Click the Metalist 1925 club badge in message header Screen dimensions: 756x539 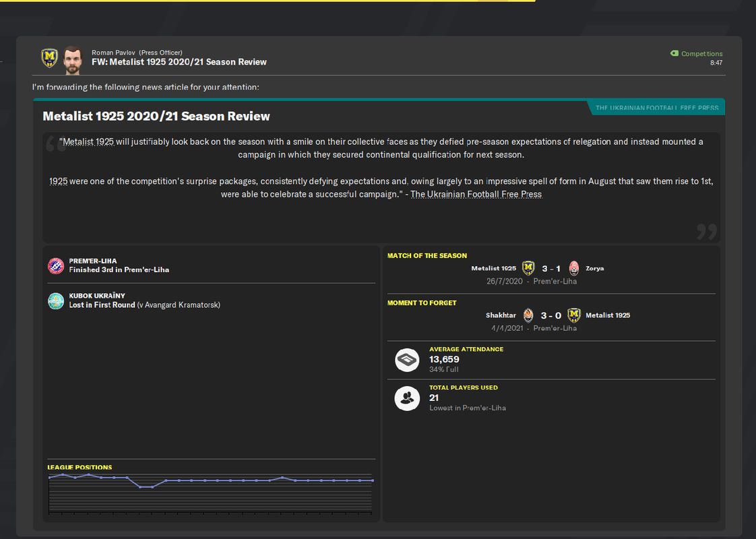(49, 58)
